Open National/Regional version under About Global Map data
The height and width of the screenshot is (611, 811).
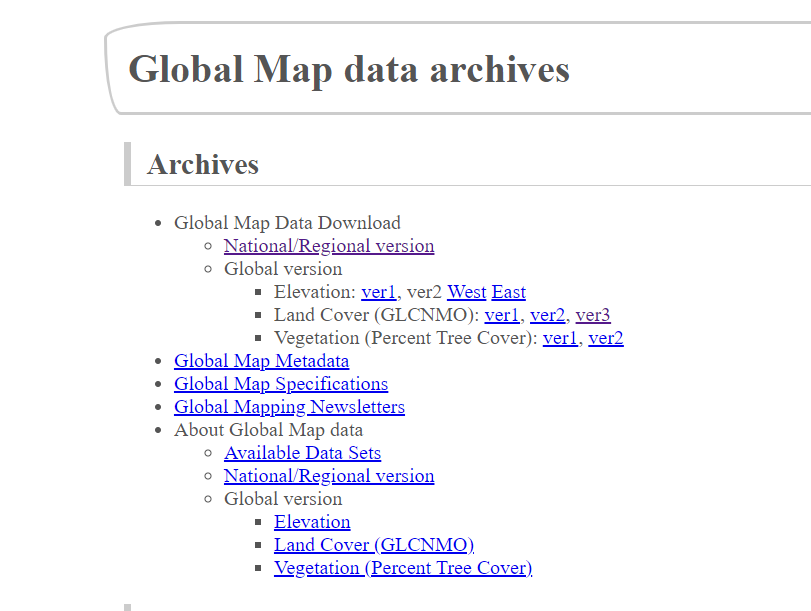tap(329, 475)
